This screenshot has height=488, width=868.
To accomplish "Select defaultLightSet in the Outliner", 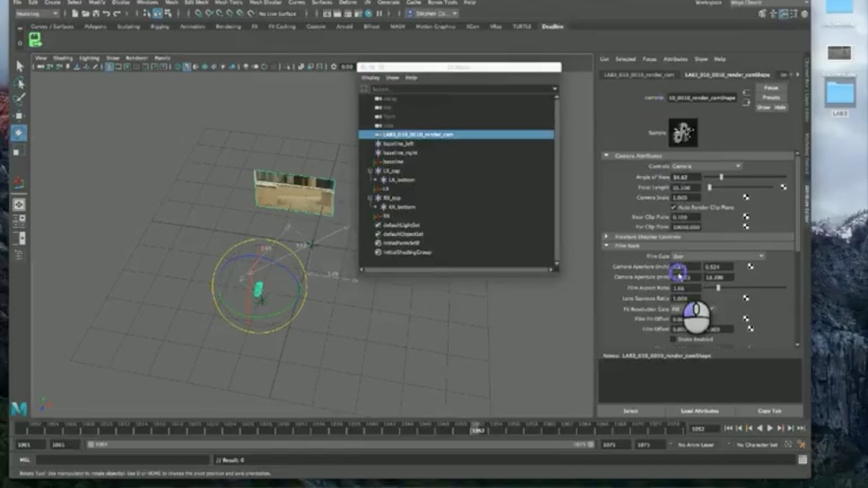I will point(401,225).
